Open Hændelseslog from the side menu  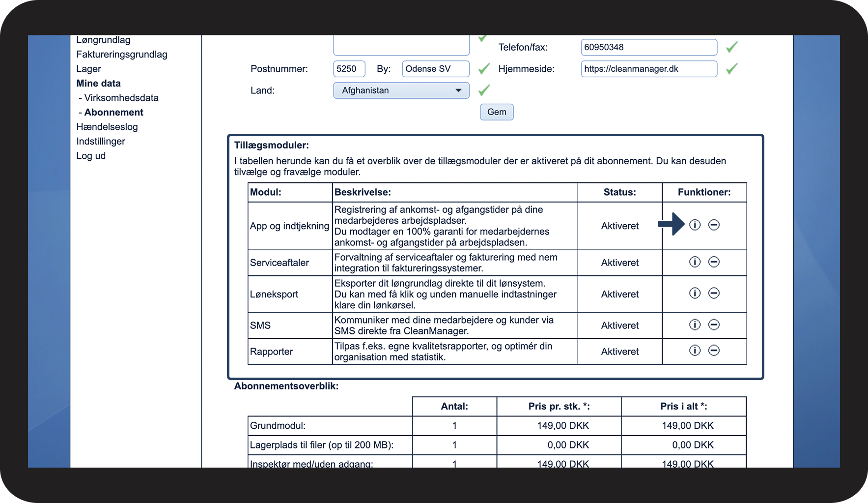tap(107, 127)
